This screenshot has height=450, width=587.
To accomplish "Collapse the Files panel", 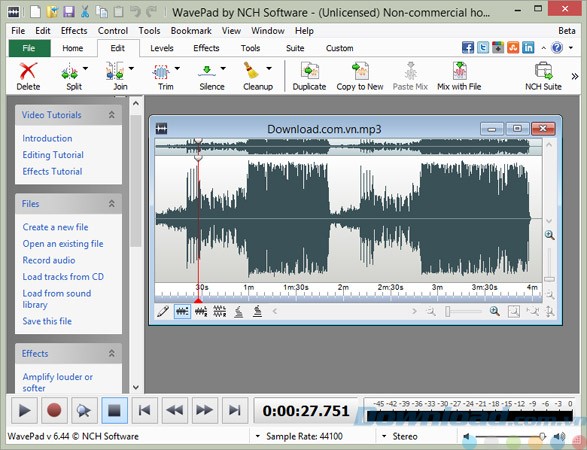I will coord(112,204).
